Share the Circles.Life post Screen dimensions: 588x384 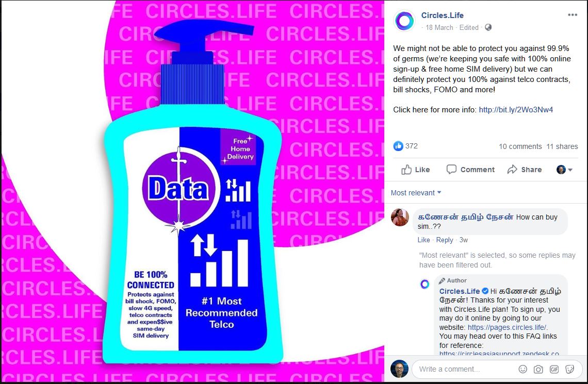coord(524,170)
